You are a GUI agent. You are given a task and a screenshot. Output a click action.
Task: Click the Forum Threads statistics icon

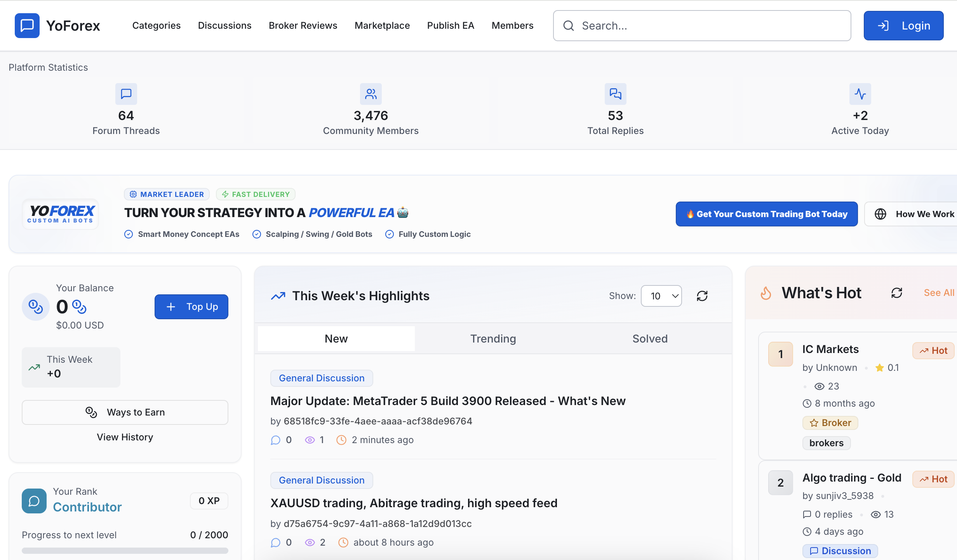pos(126,94)
